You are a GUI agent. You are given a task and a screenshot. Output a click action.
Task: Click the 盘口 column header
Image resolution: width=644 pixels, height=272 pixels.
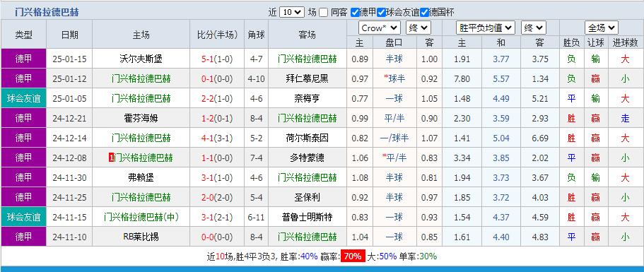pos(394,42)
